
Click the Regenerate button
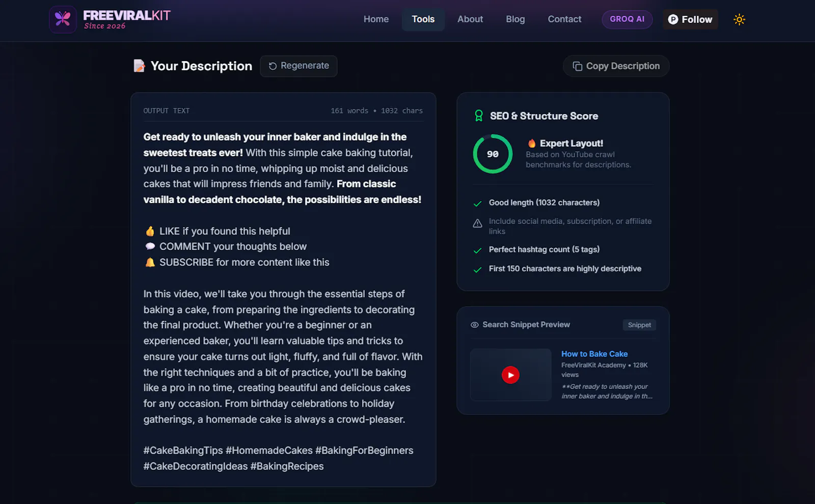coord(298,66)
